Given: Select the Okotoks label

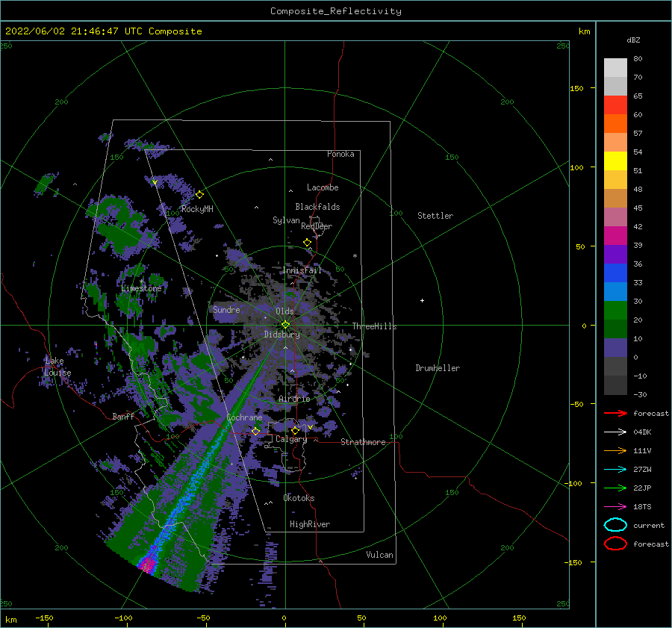Looking at the screenshot, I should click(299, 498).
